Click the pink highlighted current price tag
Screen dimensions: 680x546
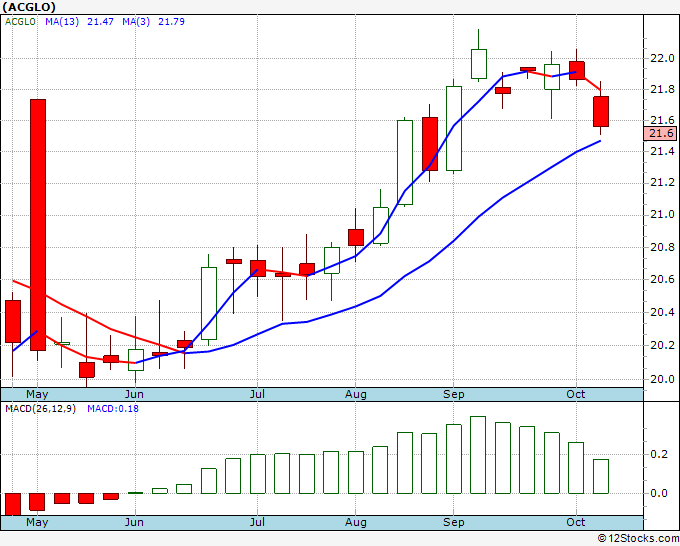click(x=660, y=133)
